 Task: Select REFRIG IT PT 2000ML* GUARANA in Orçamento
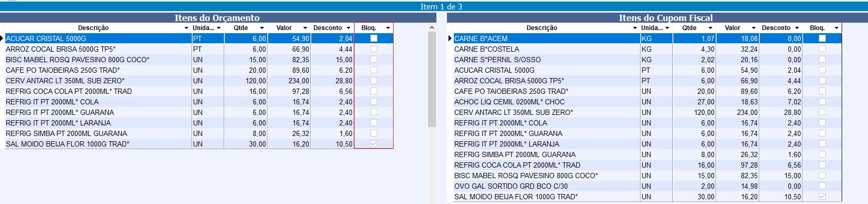pos(199,112)
